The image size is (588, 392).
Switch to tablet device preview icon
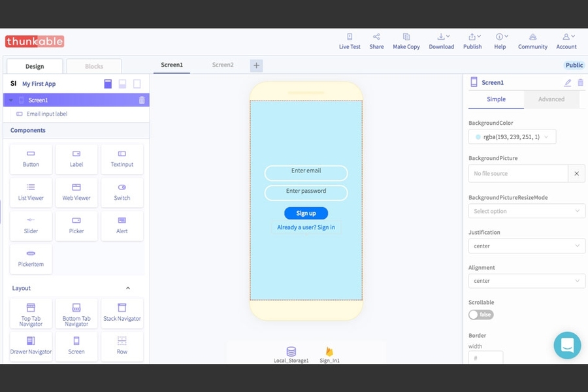coord(122,84)
